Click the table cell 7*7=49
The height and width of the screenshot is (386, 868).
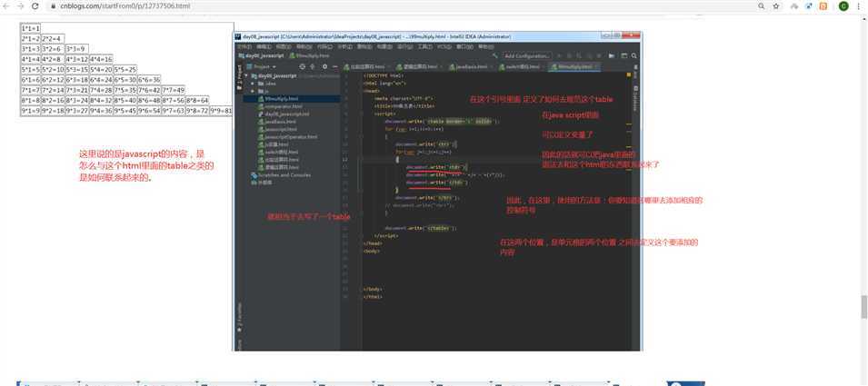coord(174,90)
